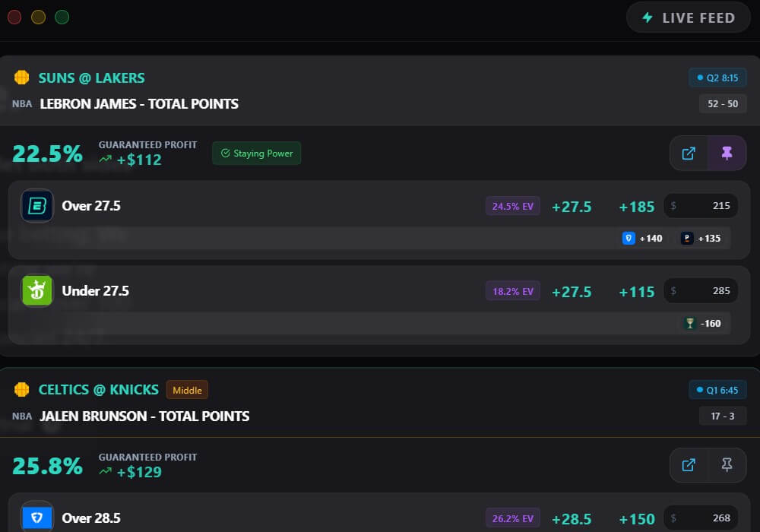Viewport: 760px width, 532px height.
Task: Select the DraftKings icon next to Under 27.5
Action: click(x=36, y=290)
